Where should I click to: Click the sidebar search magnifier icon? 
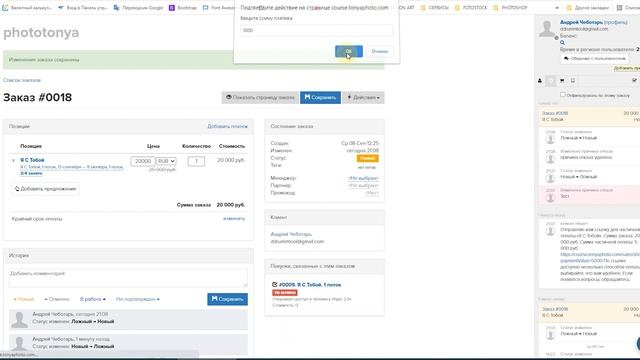pos(562,42)
